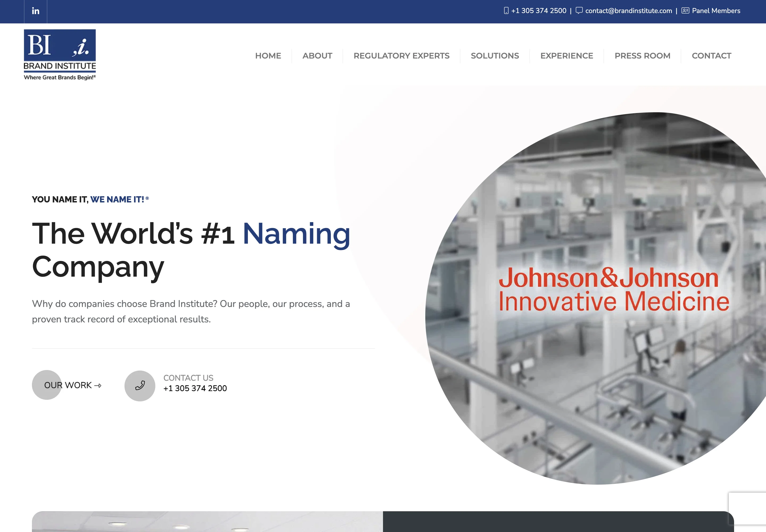This screenshot has height=532, width=766.
Task: Open the ABOUT menu item
Action: click(317, 56)
